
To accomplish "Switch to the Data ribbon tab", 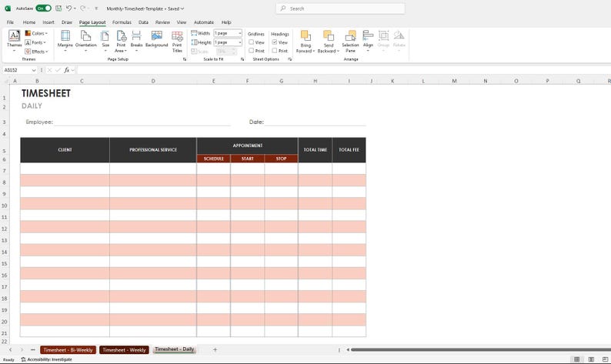I will 143,22.
